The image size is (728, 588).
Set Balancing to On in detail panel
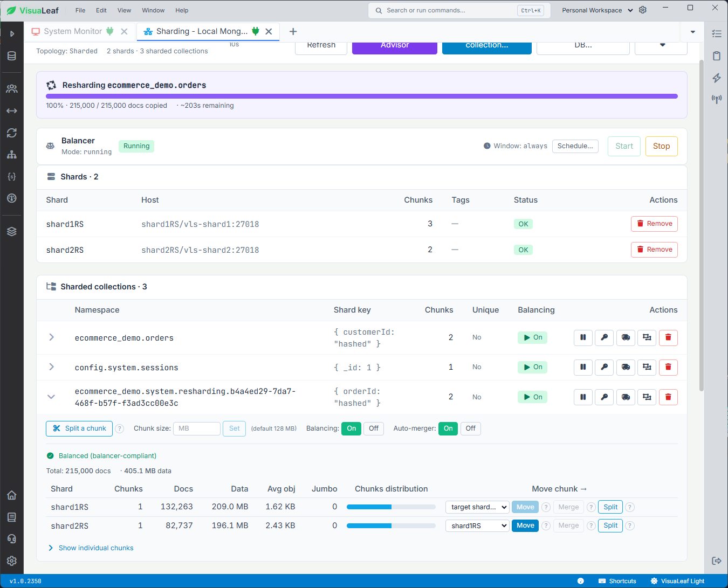pos(352,428)
